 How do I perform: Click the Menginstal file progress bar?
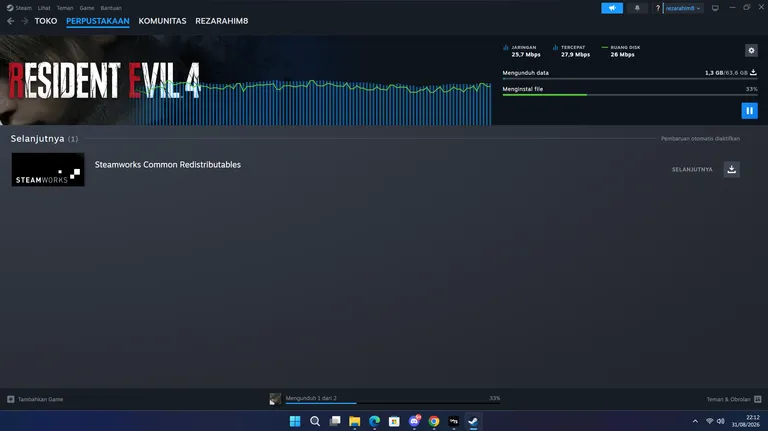tap(630, 95)
